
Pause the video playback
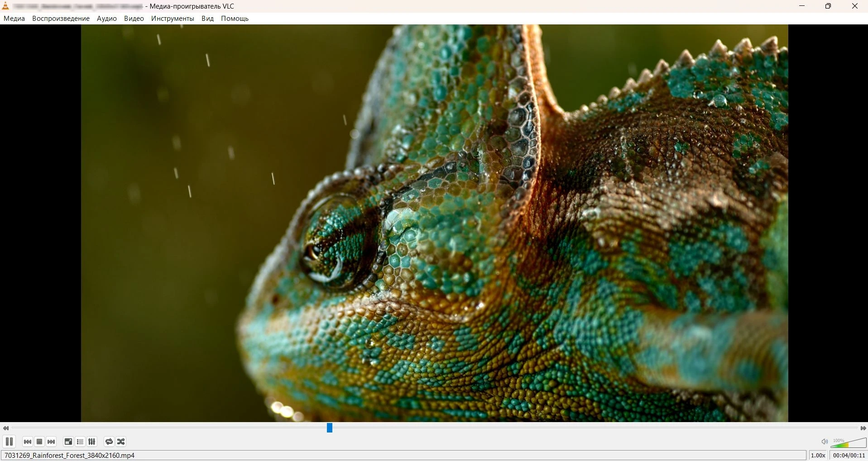pos(9,442)
